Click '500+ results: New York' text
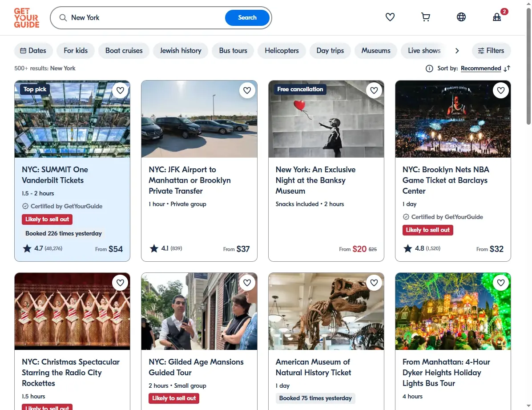The image size is (532, 410). (x=45, y=68)
